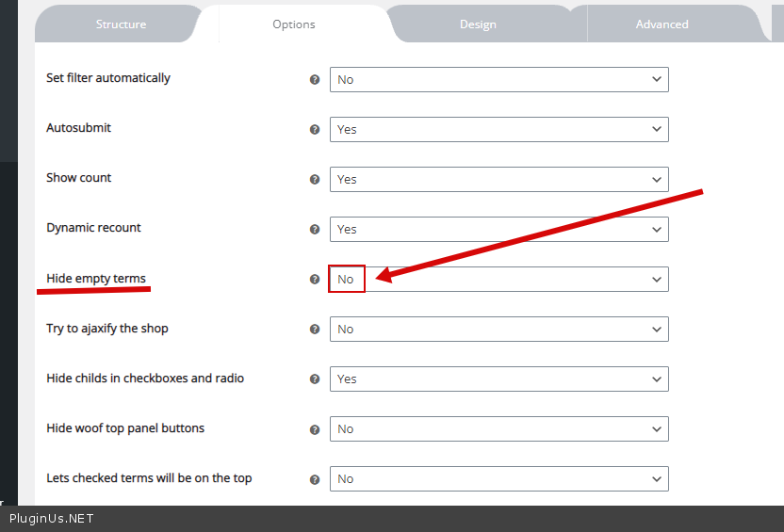Select the Options tab

(x=294, y=24)
